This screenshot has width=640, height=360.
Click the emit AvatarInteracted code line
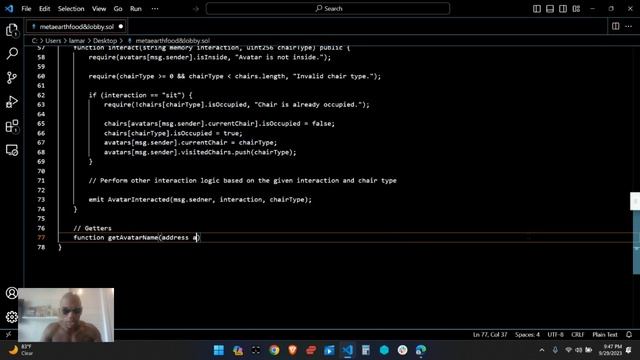click(200, 200)
